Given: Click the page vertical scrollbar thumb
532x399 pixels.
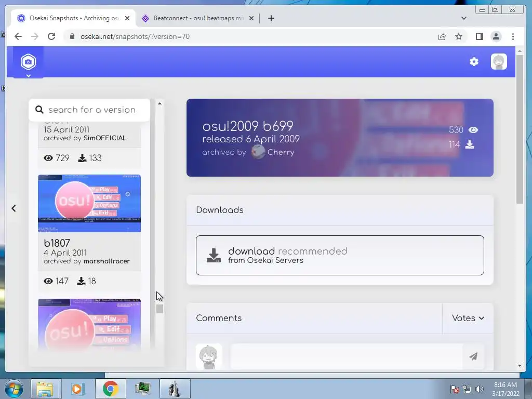Looking at the screenshot, I should pos(520,129).
